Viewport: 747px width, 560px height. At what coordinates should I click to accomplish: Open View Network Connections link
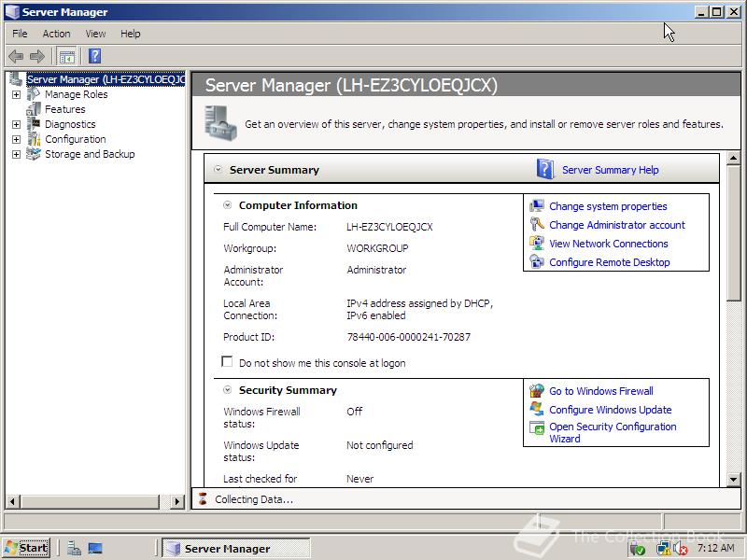click(x=609, y=244)
